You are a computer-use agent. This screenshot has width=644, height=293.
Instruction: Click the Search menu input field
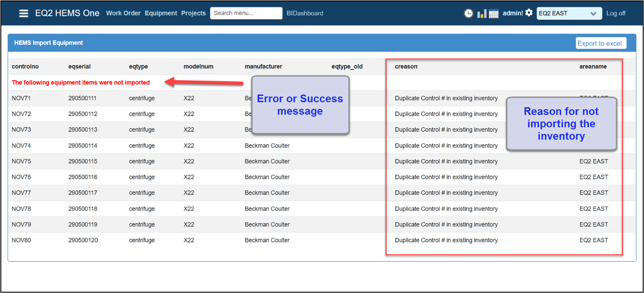tap(246, 13)
